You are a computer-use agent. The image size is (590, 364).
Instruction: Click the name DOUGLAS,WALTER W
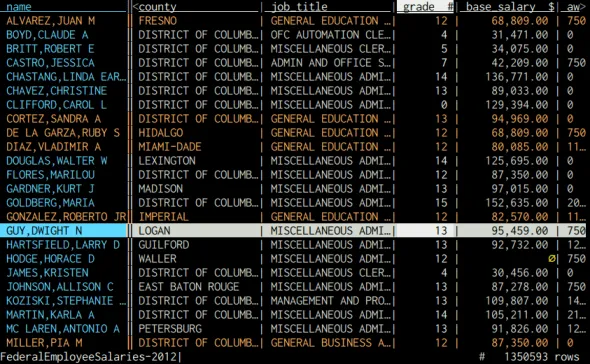click(x=56, y=161)
